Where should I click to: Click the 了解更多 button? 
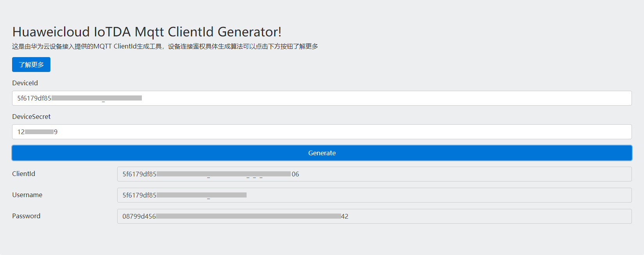[x=31, y=65]
